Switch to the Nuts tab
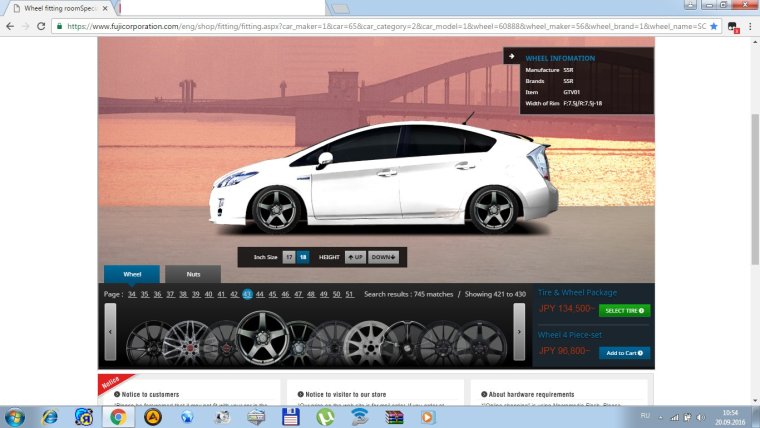This screenshot has width=760, height=428. (x=193, y=273)
